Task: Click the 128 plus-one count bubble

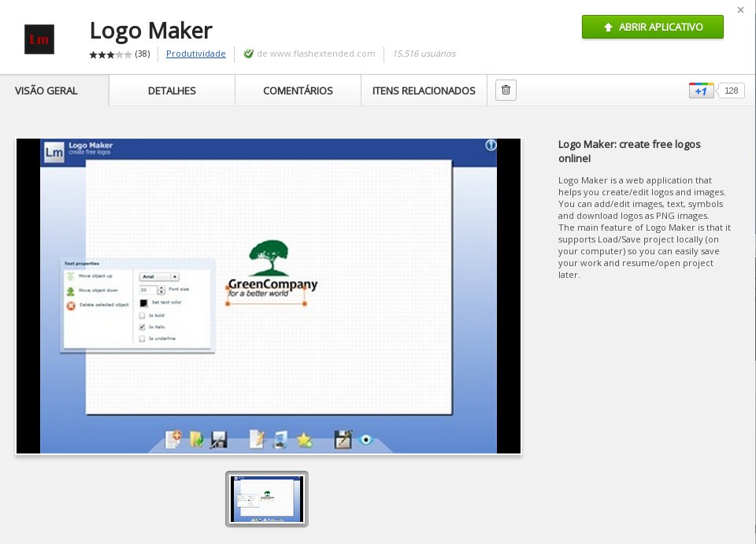Action: pyautogui.click(x=731, y=91)
